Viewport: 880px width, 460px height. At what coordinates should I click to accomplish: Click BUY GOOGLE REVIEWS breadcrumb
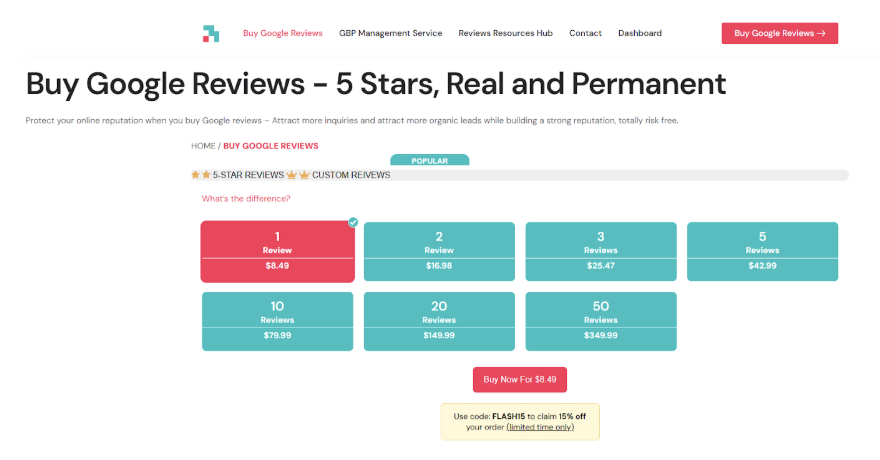[x=271, y=146]
